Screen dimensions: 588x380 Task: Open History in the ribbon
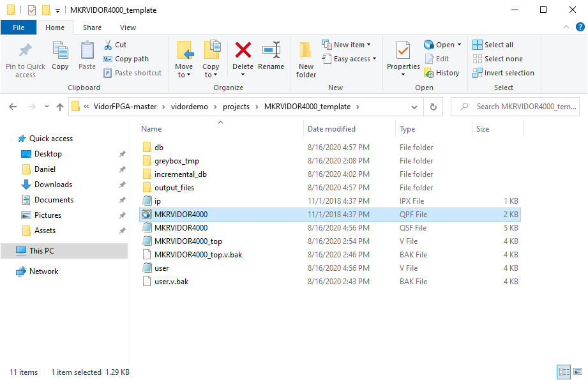point(442,73)
